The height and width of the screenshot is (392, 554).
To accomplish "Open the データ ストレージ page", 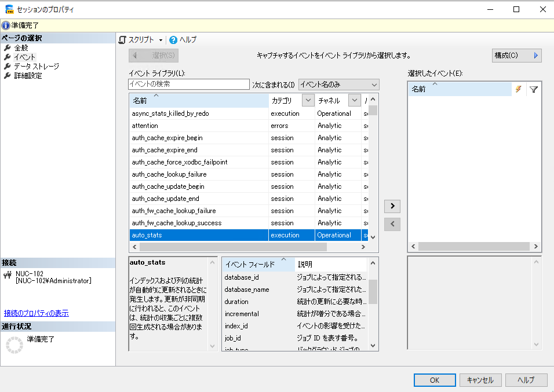I will click(x=37, y=67).
